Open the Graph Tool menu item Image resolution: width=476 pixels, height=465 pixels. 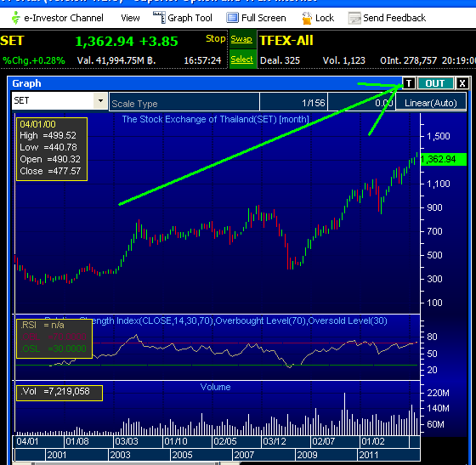tap(190, 18)
